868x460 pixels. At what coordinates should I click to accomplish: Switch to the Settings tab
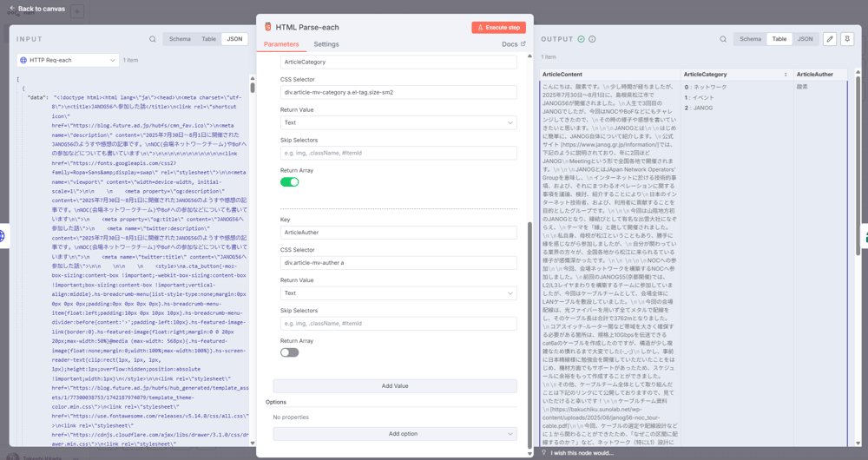pos(326,44)
